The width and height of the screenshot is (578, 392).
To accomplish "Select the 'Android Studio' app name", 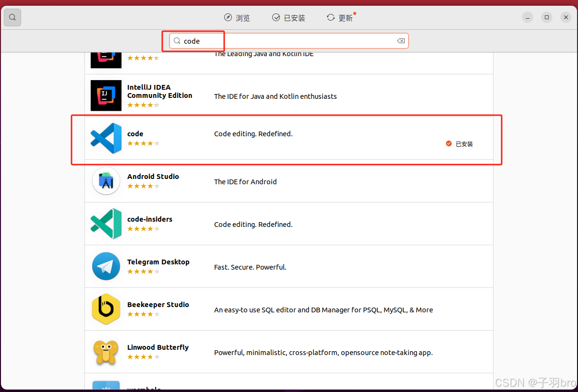I will coord(153,177).
